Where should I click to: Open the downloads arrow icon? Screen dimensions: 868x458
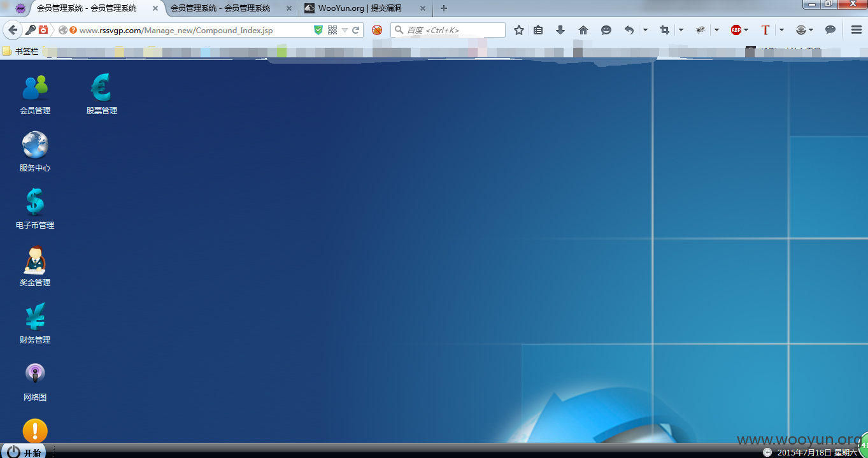560,30
